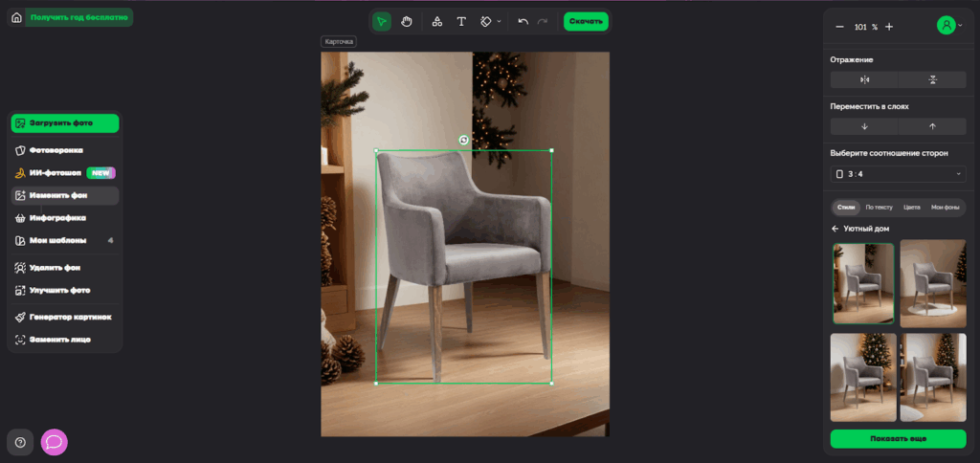The image size is (980, 463).
Task: Open the pink chat bubble
Action: [54, 442]
